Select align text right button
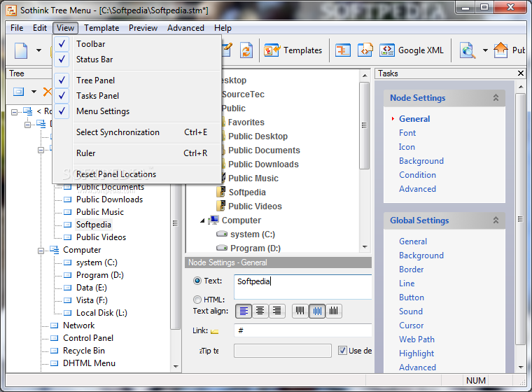This screenshot has width=532, height=392. (x=277, y=311)
